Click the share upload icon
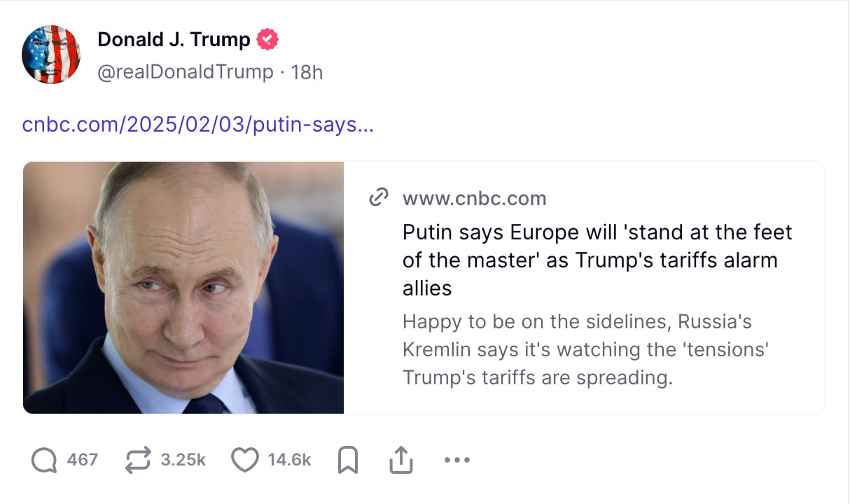Screen dimensions: 850x504 pyautogui.click(x=400, y=460)
